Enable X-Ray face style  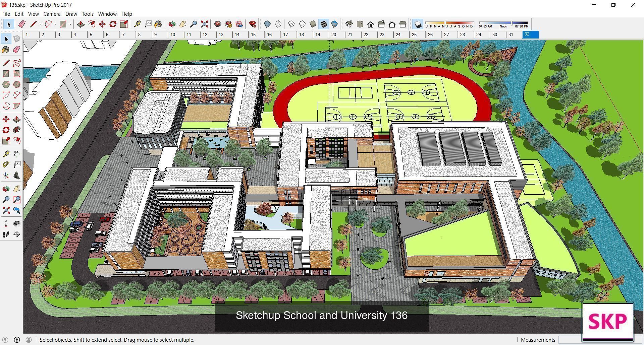point(267,24)
